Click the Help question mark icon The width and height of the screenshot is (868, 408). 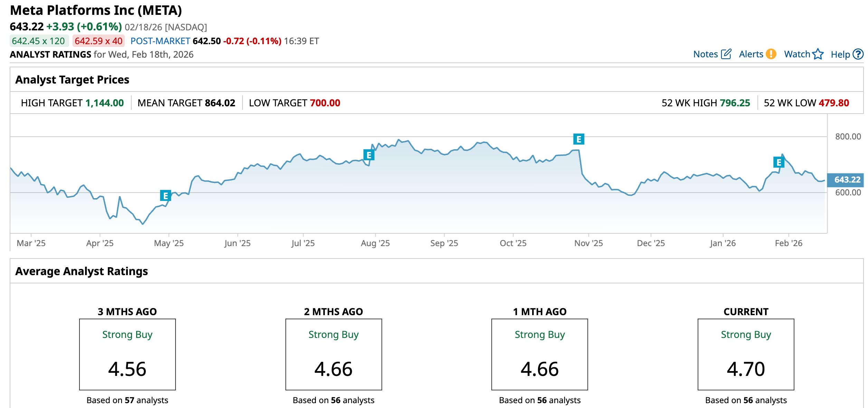point(858,54)
